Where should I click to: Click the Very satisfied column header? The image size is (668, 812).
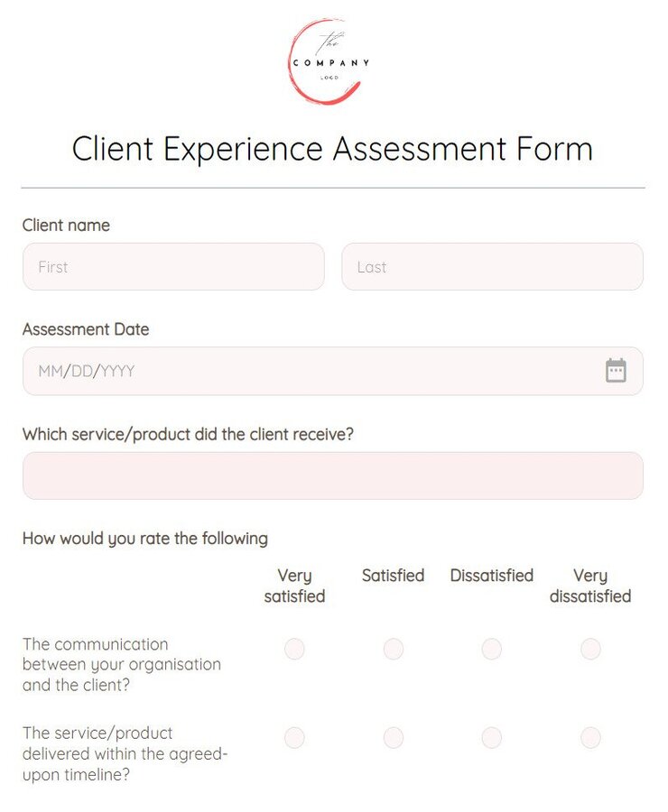click(x=297, y=586)
